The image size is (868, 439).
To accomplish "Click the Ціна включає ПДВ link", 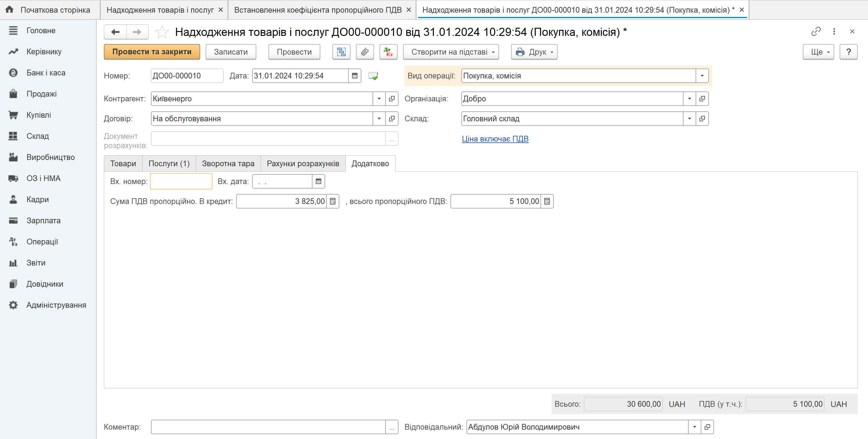I will [495, 139].
